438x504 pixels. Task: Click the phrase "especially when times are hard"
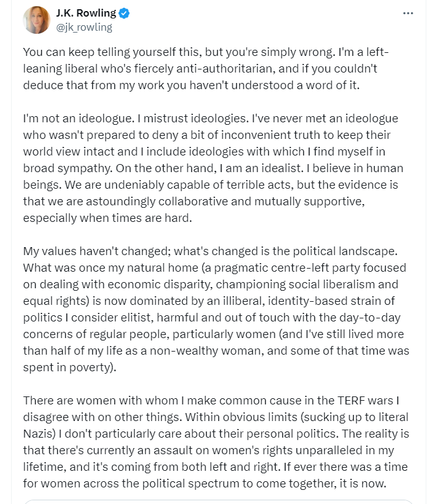(108, 218)
